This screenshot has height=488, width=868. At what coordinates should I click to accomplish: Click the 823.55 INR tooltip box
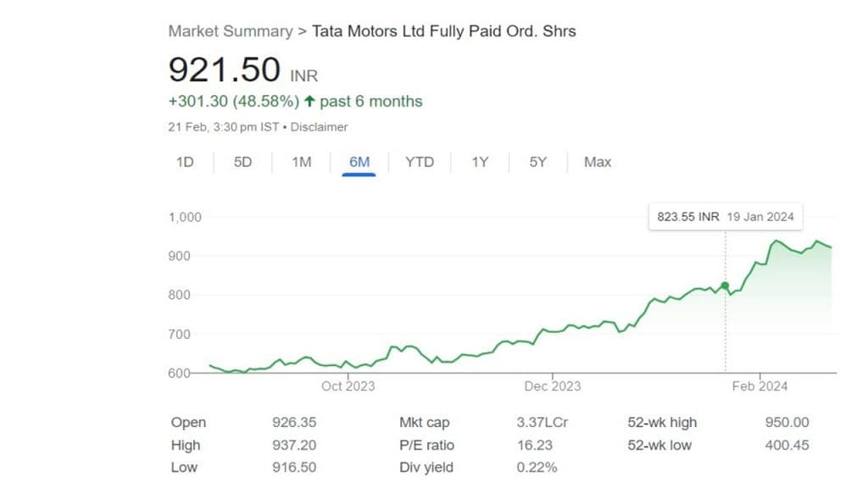[725, 217]
